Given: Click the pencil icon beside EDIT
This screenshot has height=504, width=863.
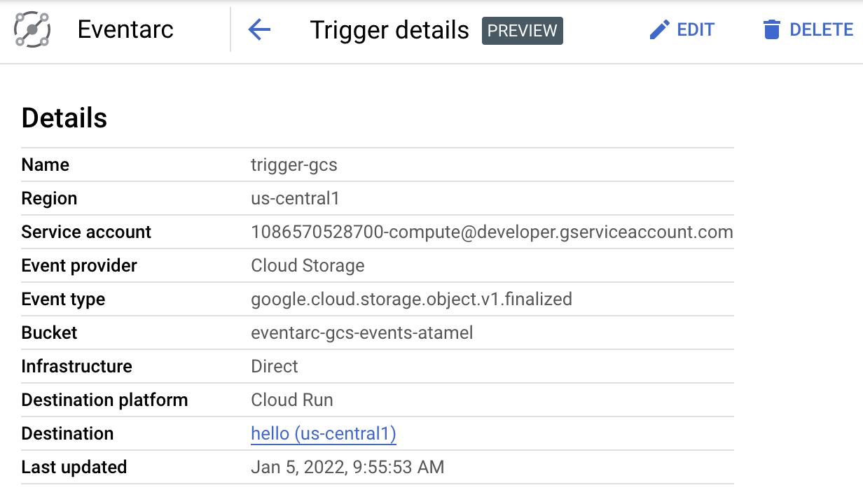Looking at the screenshot, I should click(659, 30).
